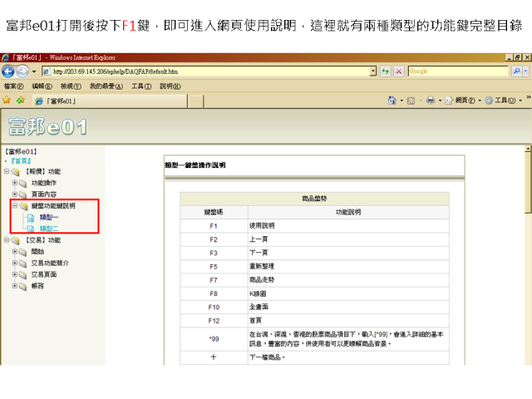Click the page document icon beside 類型二
The height and width of the screenshot is (399, 532).
pyautogui.click(x=31, y=229)
